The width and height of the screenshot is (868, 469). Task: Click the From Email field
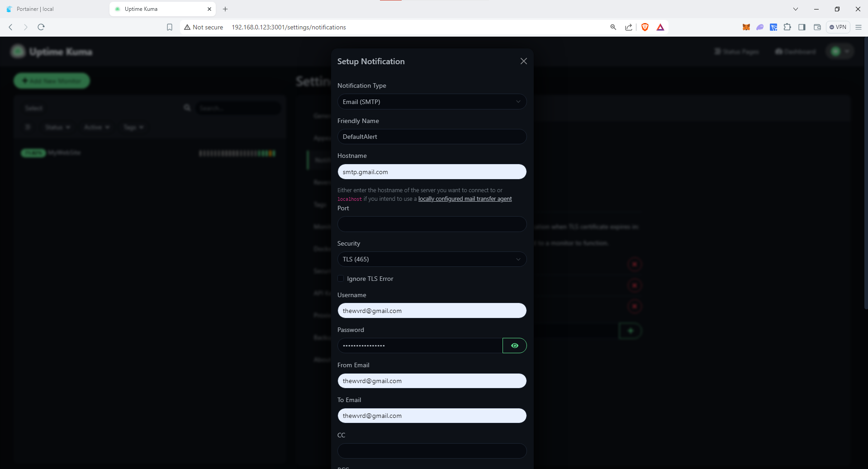[432, 381]
